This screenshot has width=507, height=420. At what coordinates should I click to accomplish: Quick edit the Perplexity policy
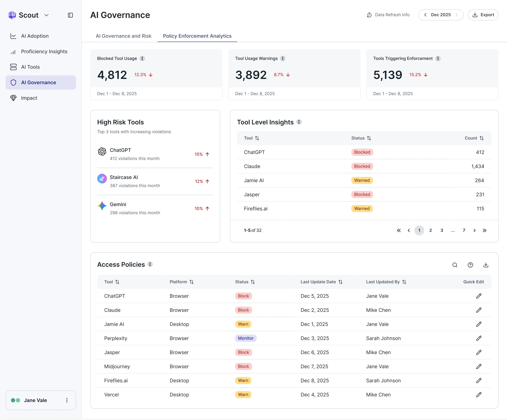(479, 338)
